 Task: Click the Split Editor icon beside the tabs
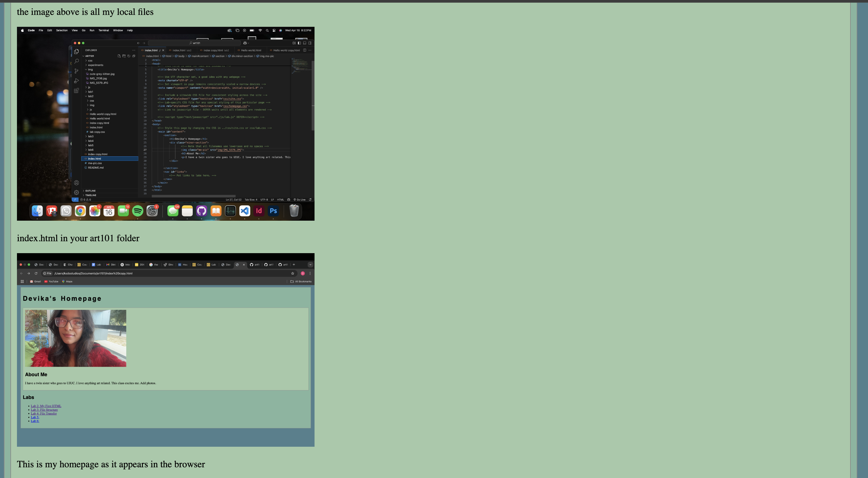(x=305, y=50)
